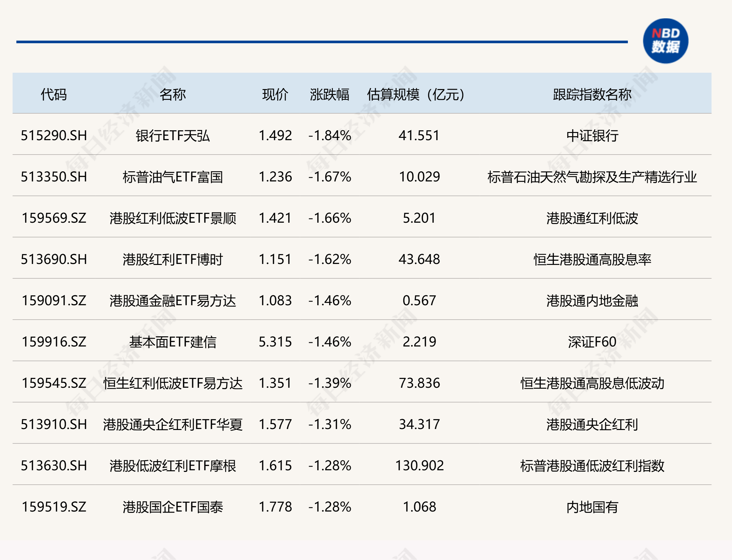Image resolution: width=732 pixels, height=560 pixels.
Task: Select the fund name 恒生红利低波ETF易方达
Action: [173, 383]
